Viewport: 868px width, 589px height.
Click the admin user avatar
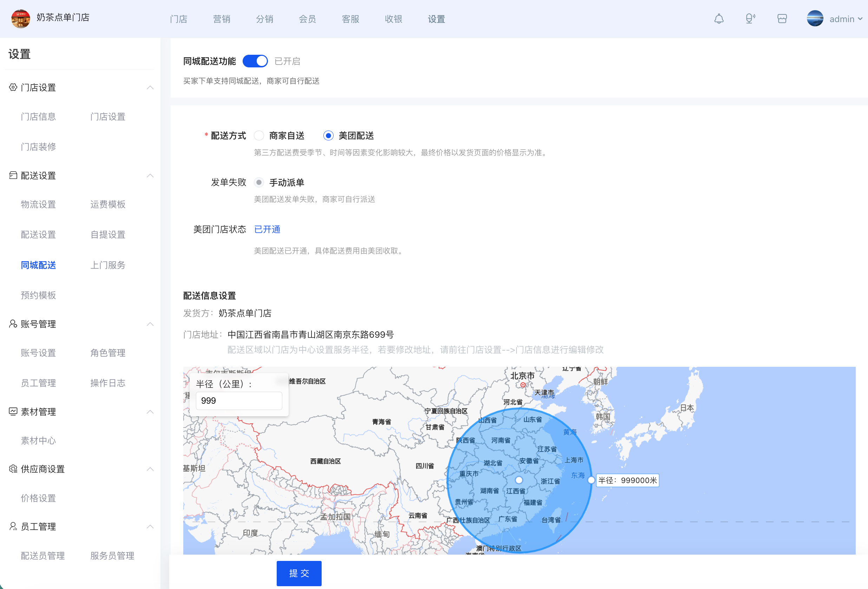(815, 19)
